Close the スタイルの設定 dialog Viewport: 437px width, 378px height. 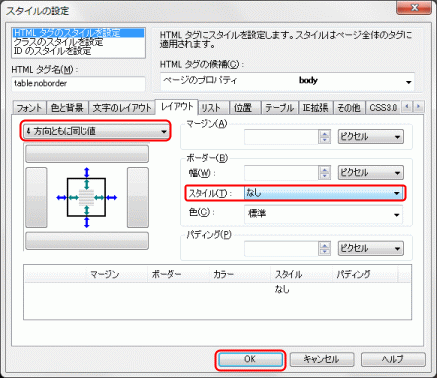(x=414, y=7)
